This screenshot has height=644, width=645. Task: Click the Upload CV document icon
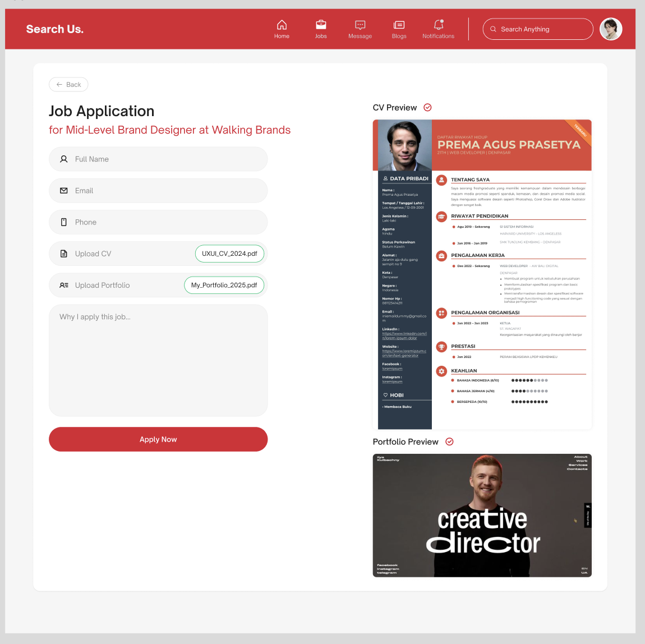click(63, 253)
